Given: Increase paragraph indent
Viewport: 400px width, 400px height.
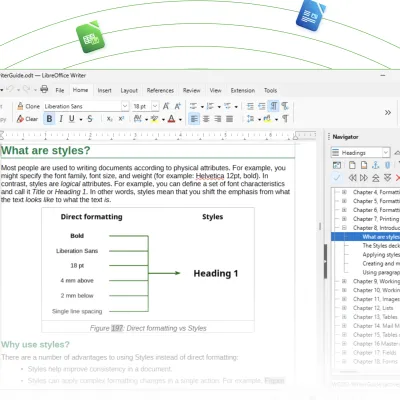Looking at the screenshot, I should [x=250, y=106].
